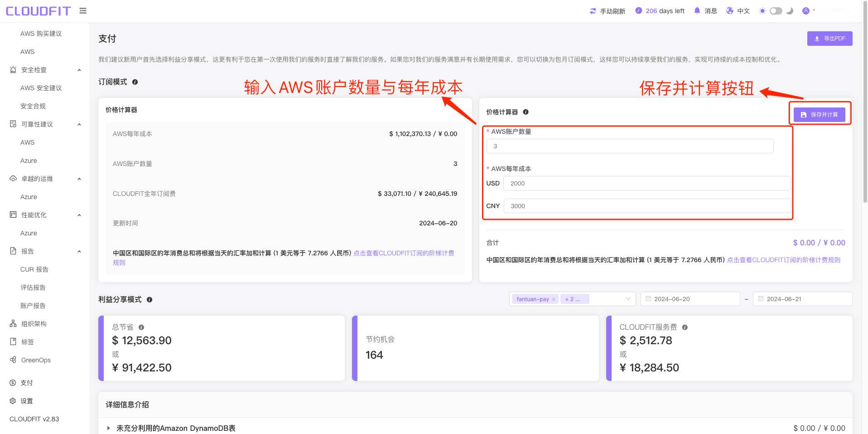
Task: Click the moon dark-mode icon
Action: coord(790,11)
